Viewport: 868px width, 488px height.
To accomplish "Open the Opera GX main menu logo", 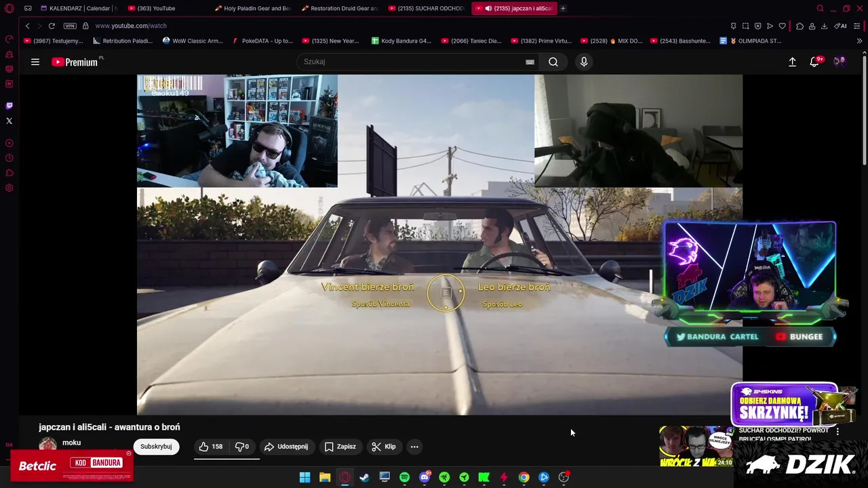I will point(9,8).
